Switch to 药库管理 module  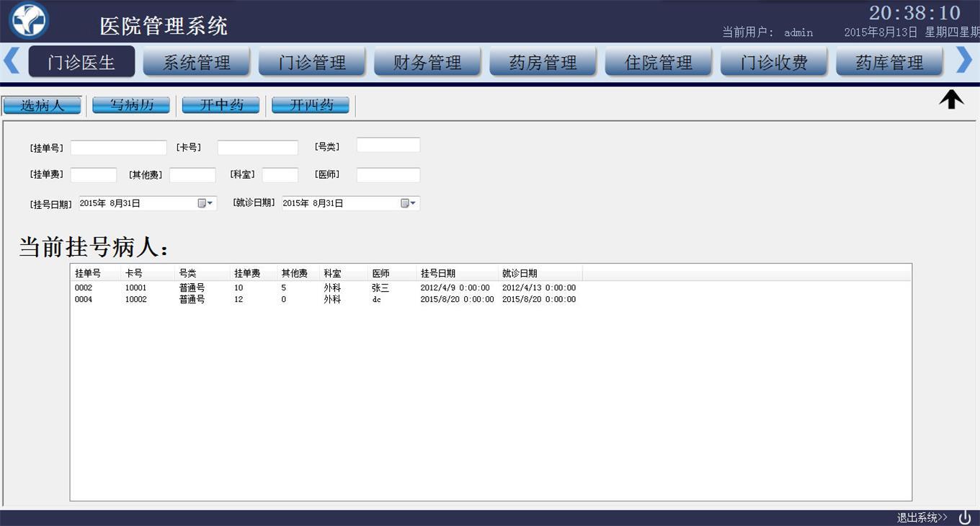point(889,62)
